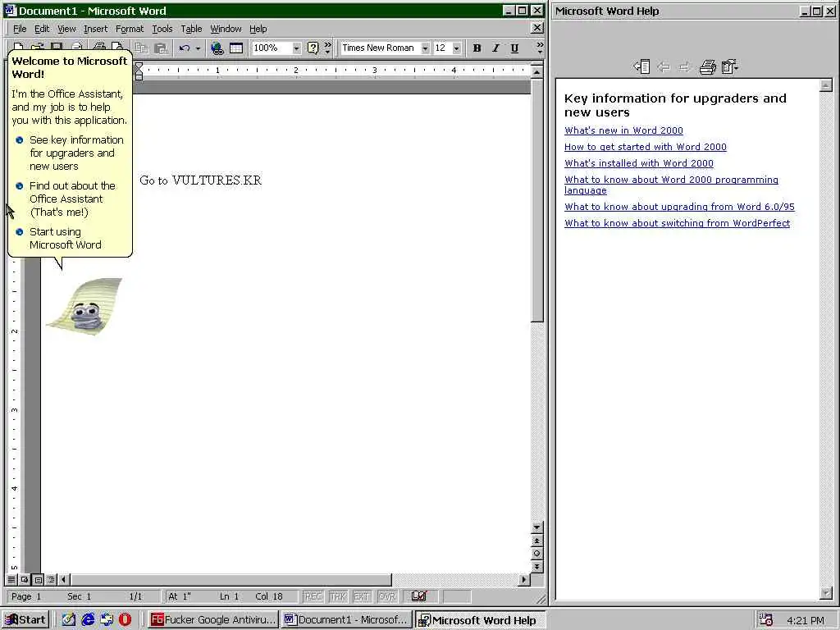This screenshot has width=840, height=630.
Task: Toggle EXT extend selection indicator
Action: coord(361,596)
